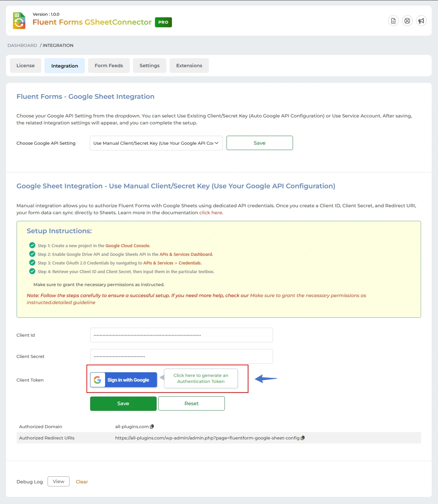Click the Step 2 green check indicator

pyautogui.click(x=32, y=254)
